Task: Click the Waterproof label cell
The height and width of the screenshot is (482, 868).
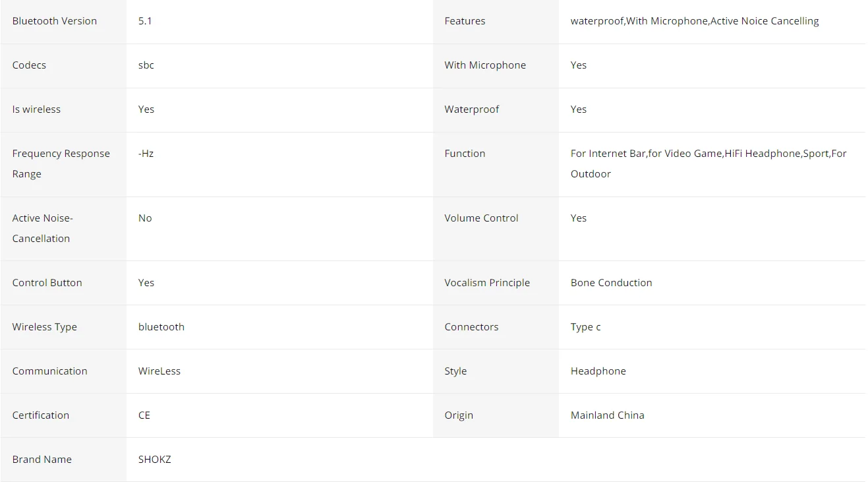Action: click(x=496, y=109)
